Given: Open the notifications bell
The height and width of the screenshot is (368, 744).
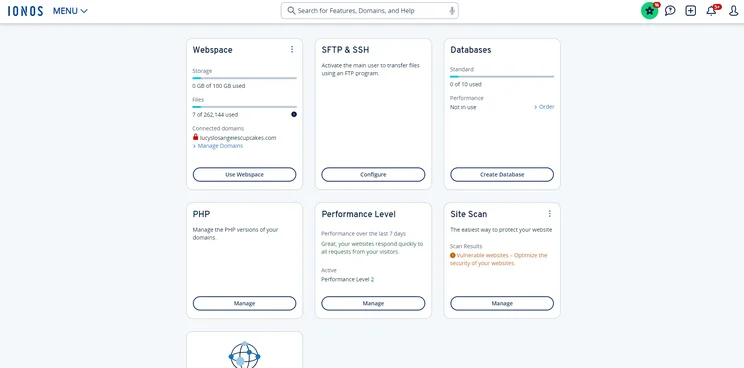Looking at the screenshot, I should (711, 10).
